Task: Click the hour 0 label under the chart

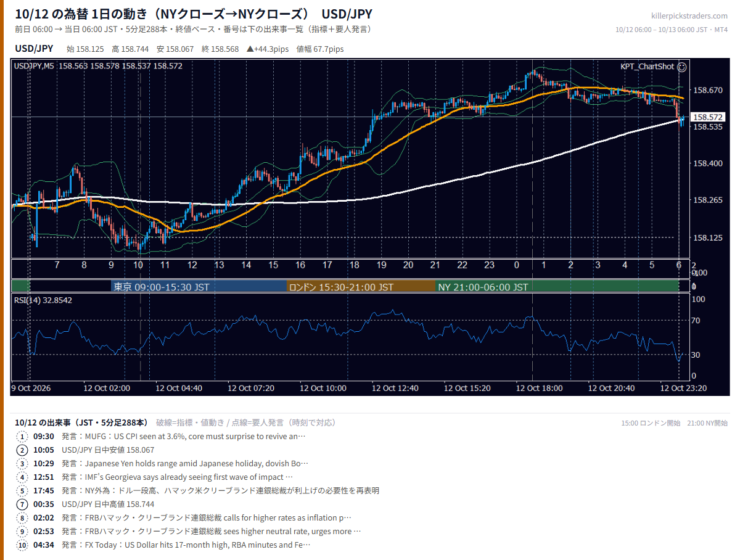Action: (516, 265)
